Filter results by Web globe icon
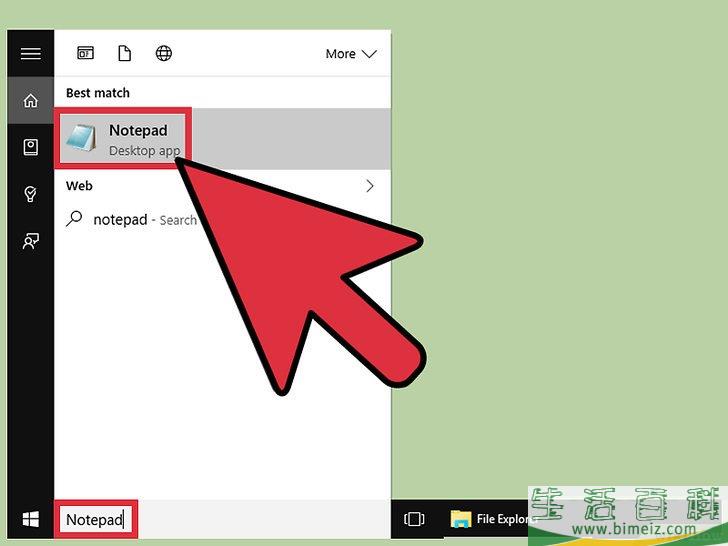 click(x=164, y=54)
